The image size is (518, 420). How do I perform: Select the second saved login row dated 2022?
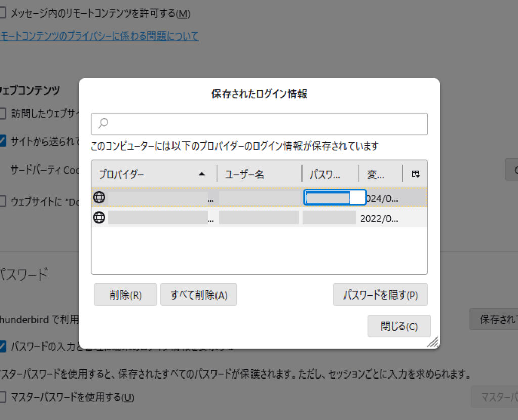258,218
